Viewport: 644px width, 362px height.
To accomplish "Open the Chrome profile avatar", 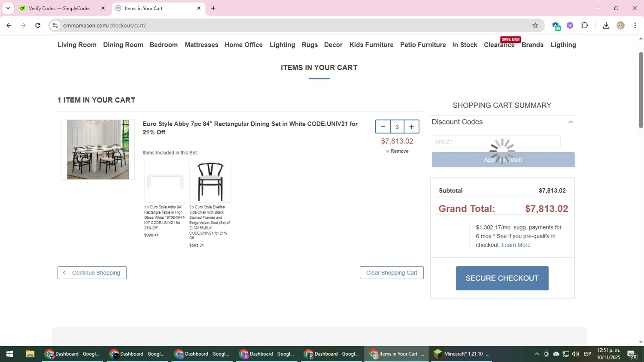I will pyautogui.click(x=620, y=26).
